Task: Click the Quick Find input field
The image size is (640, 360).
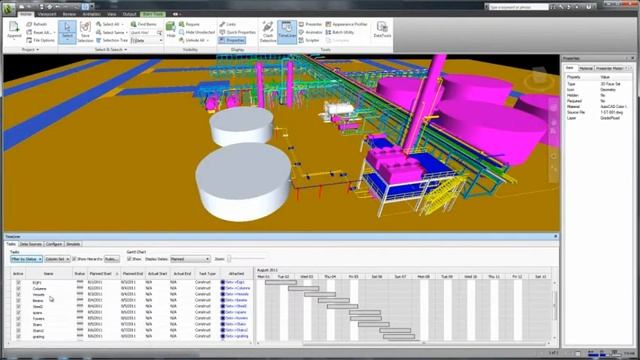Action: [143, 33]
